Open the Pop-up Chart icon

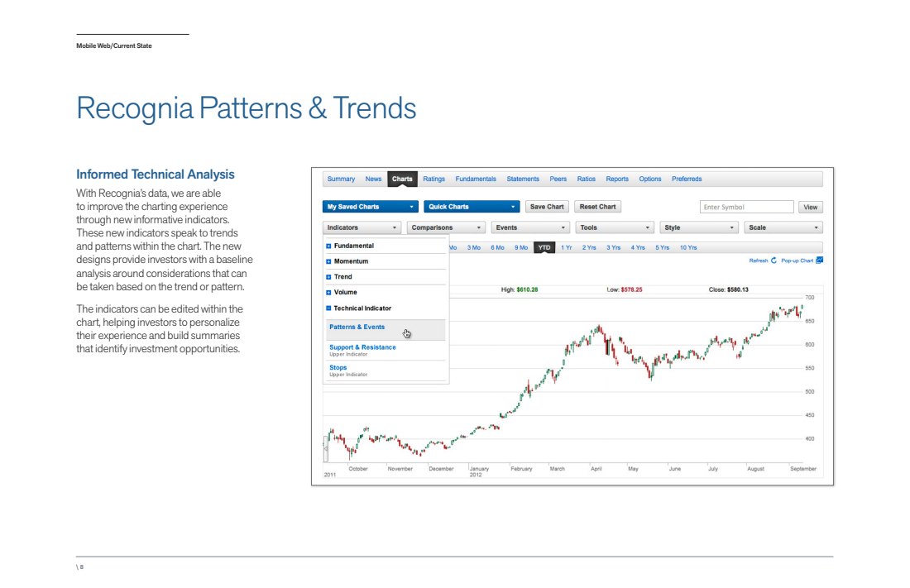tap(820, 260)
